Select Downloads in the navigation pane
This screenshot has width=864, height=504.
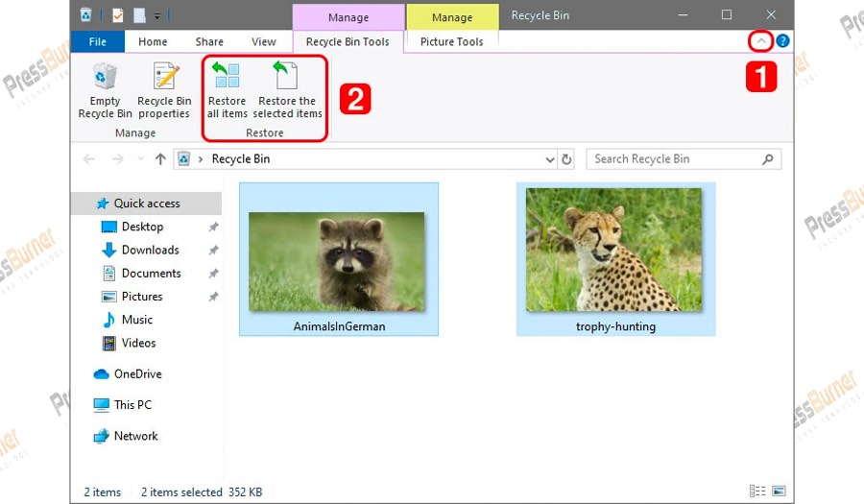tap(150, 250)
